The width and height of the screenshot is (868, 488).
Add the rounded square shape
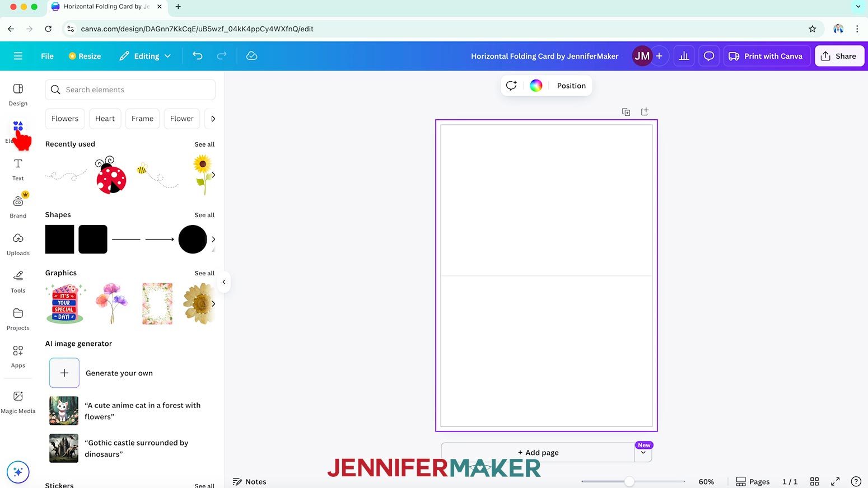(93, 240)
